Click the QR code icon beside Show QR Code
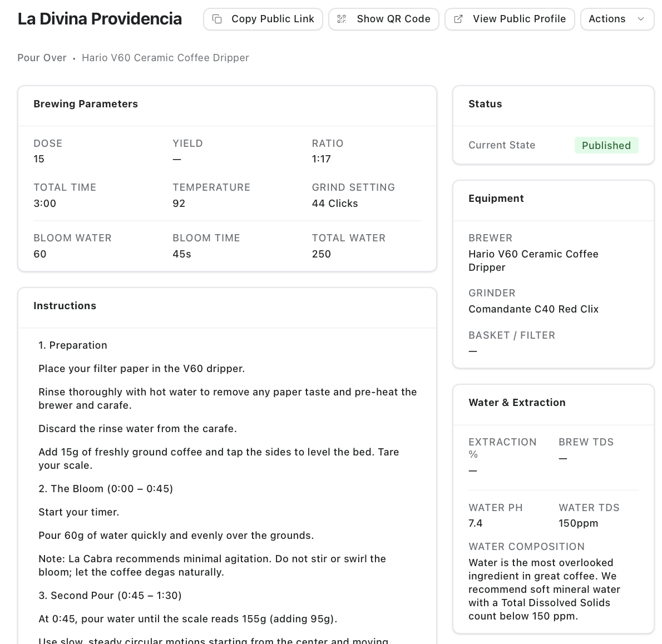This screenshot has width=662, height=644. (x=341, y=19)
